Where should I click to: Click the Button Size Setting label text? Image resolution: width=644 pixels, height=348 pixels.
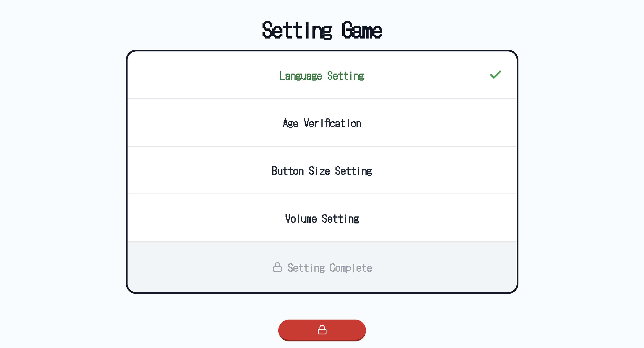pyautogui.click(x=322, y=171)
